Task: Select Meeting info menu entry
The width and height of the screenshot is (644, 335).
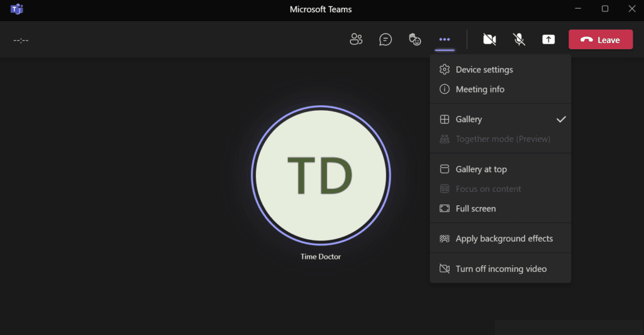Action: pos(480,89)
